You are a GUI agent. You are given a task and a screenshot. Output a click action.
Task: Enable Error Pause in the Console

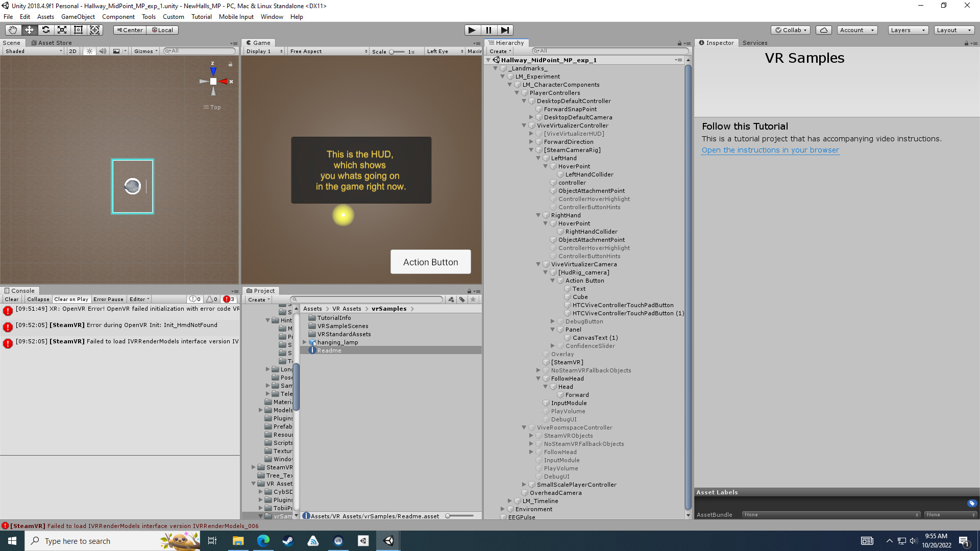(108, 299)
